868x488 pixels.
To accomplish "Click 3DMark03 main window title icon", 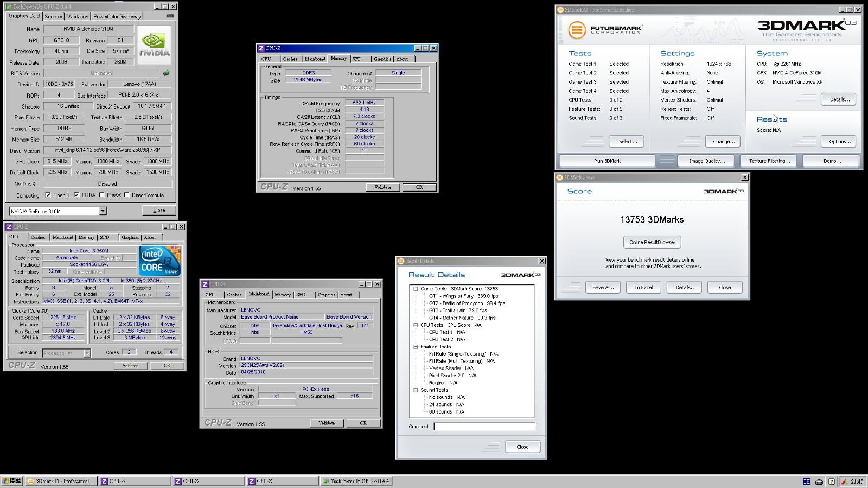I will click(x=560, y=10).
